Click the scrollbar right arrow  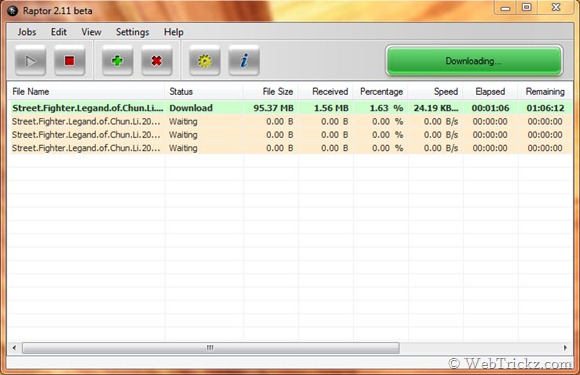[x=565, y=348]
